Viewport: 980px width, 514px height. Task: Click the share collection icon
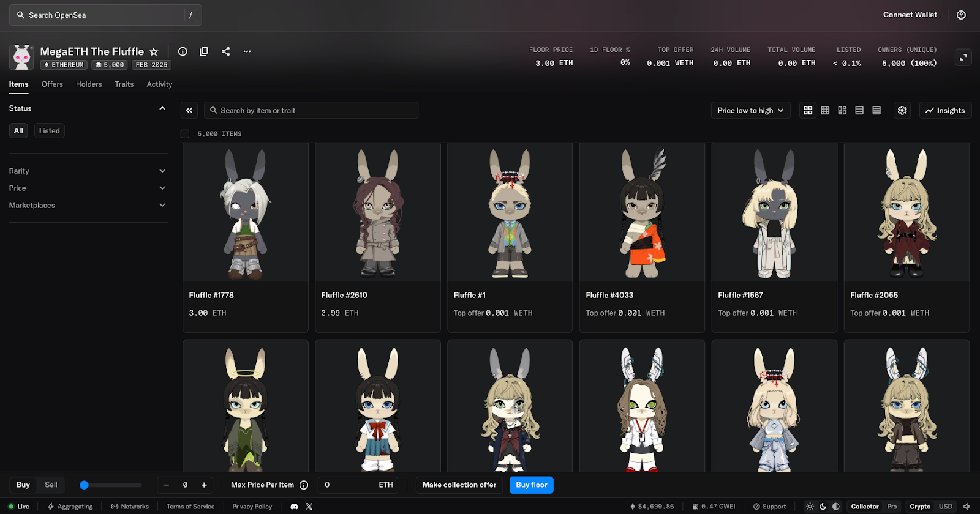[225, 51]
